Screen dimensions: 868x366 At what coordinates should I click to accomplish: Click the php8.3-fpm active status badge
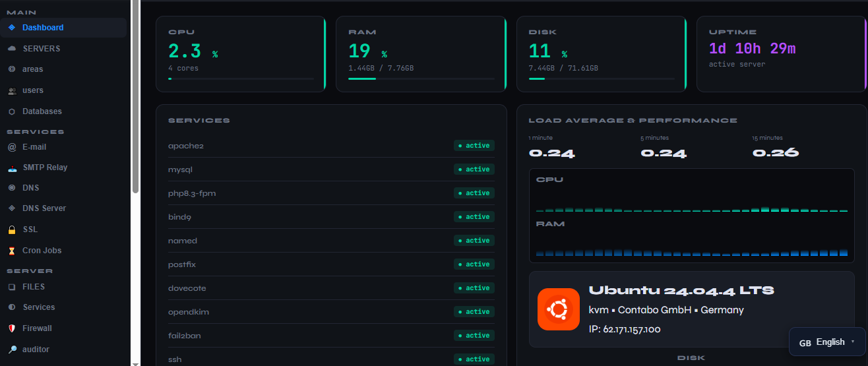(474, 193)
